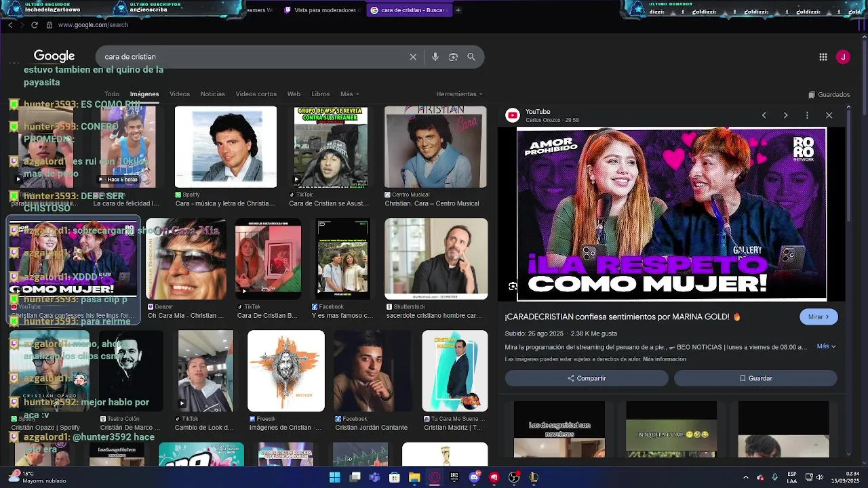The width and height of the screenshot is (868, 488).
Task: Open preview panel more options menu
Action: (807, 115)
